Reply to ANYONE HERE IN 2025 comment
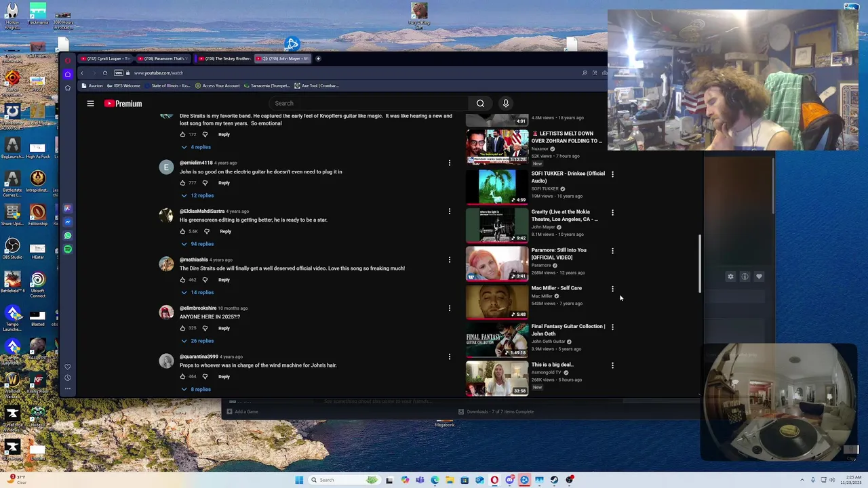Viewport: 868px width, 488px height. 224,328
